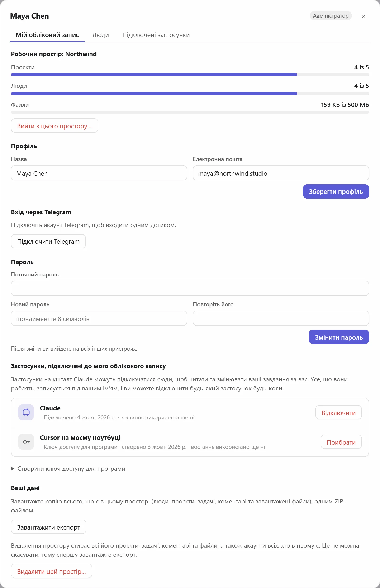Click the Claude app icon
Viewport: 380px width, 588px height.
pos(26,412)
